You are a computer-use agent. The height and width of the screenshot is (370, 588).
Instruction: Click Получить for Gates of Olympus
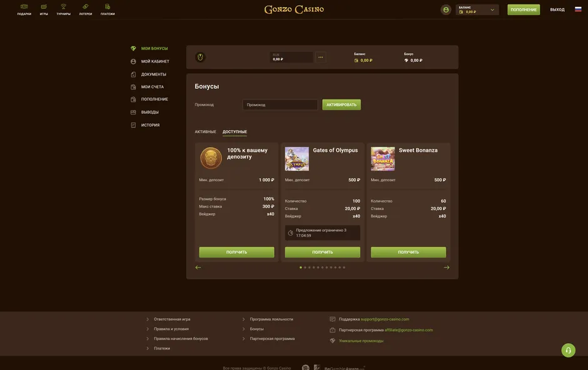tap(323, 252)
